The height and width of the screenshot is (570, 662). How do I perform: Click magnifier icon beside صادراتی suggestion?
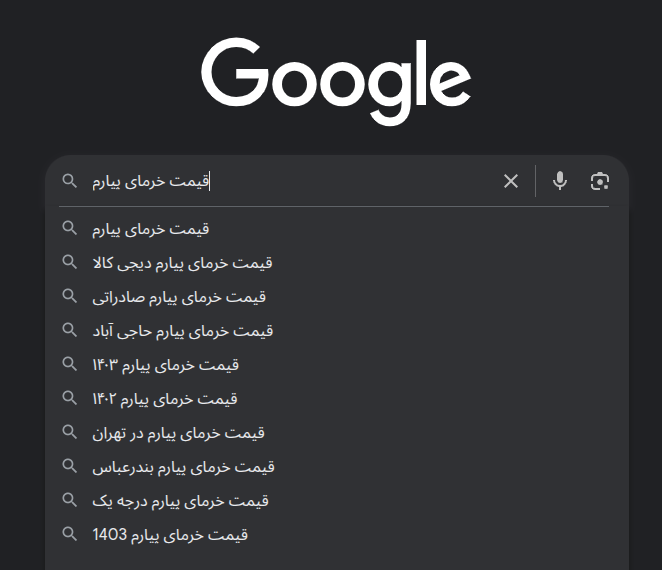click(x=70, y=296)
